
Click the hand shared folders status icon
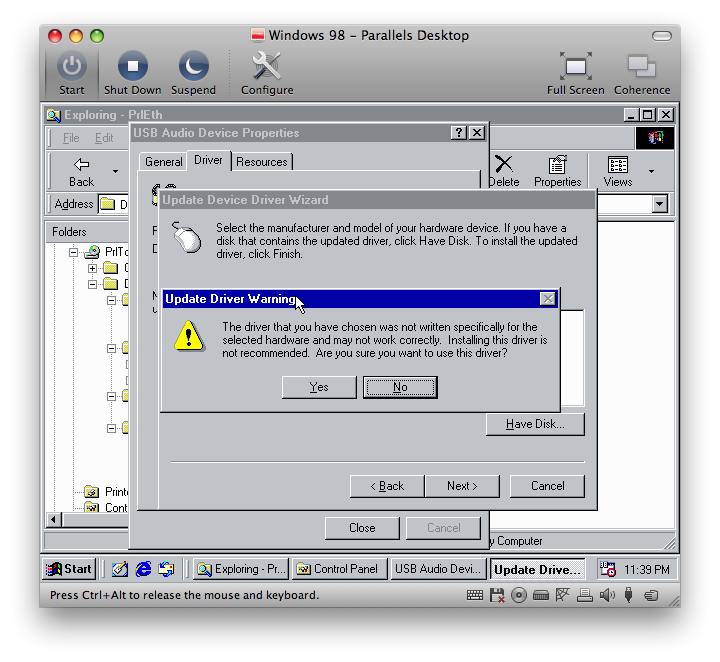tap(651, 595)
